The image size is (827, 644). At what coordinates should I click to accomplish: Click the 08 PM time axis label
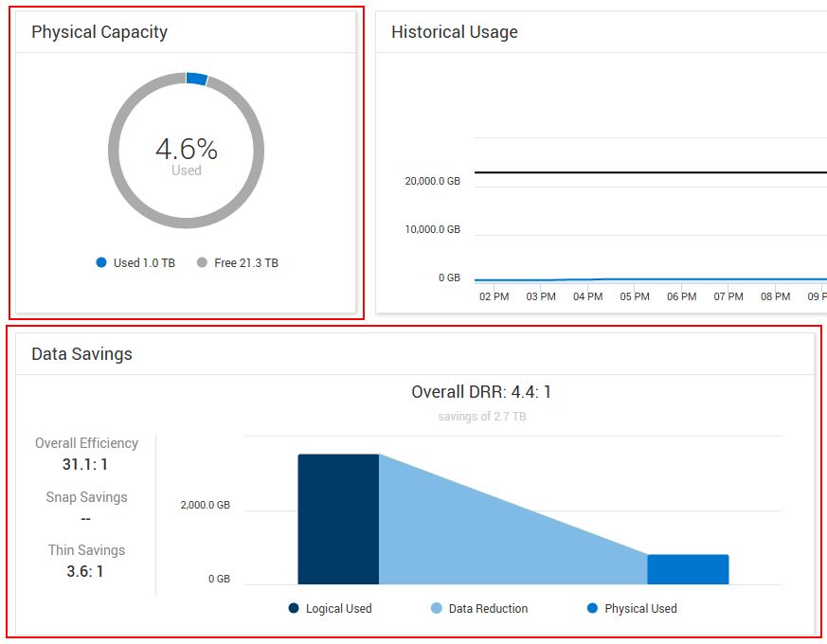click(775, 296)
